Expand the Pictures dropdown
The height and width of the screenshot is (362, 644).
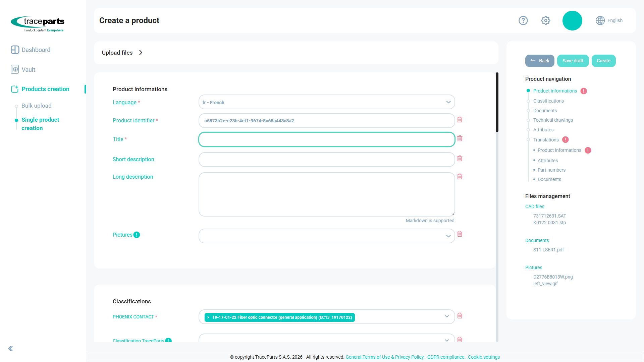tap(327, 236)
